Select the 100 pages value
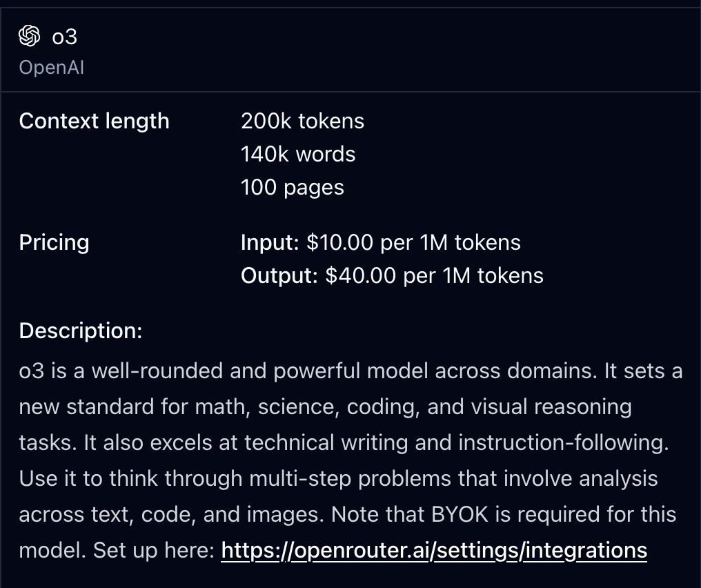This screenshot has width=701, height=588. tap(292, 187)
